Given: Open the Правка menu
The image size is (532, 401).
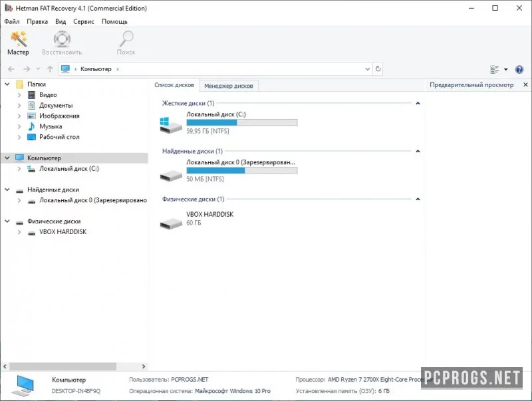Looking at the screenshot, I should (x=37, y=21).
